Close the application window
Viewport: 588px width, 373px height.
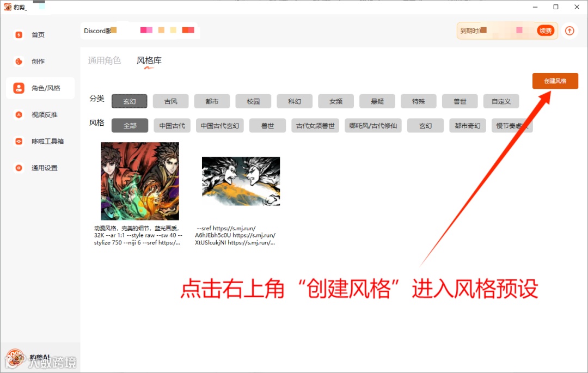pos(577,7)
